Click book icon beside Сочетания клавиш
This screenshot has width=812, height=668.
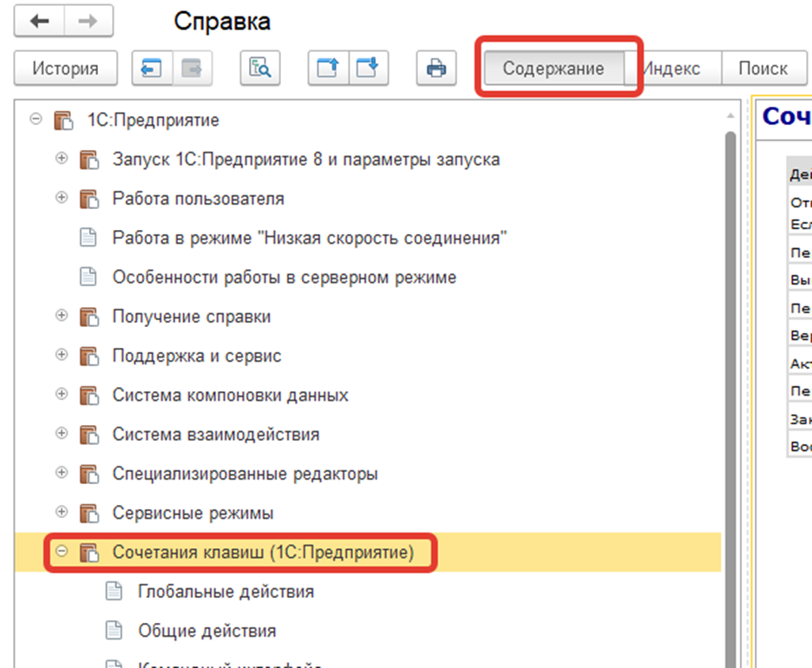click(89, 553)
